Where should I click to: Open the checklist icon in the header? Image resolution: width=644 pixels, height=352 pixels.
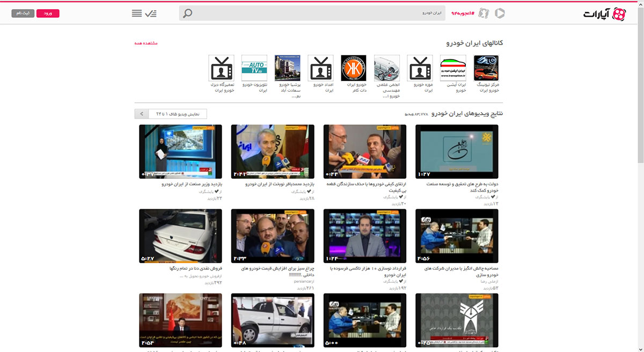tap(151, 13)
